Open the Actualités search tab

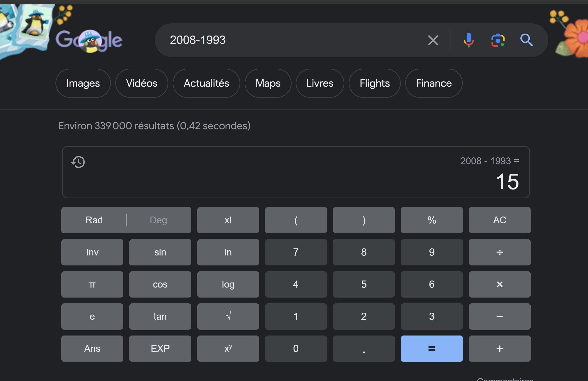206,83
